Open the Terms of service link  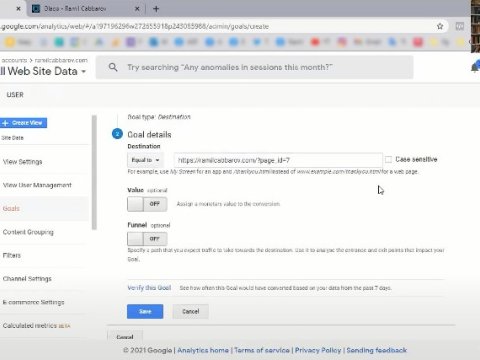click(262, 350)
